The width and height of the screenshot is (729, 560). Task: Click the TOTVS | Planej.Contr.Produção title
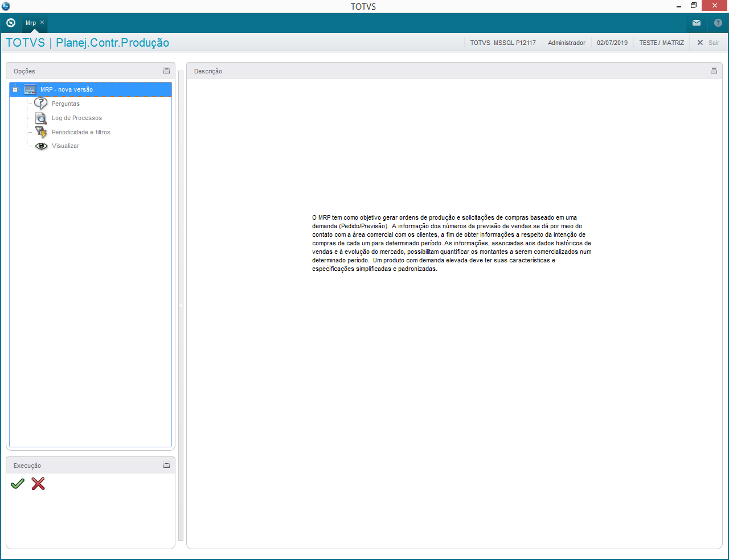(x=88, y=43)
